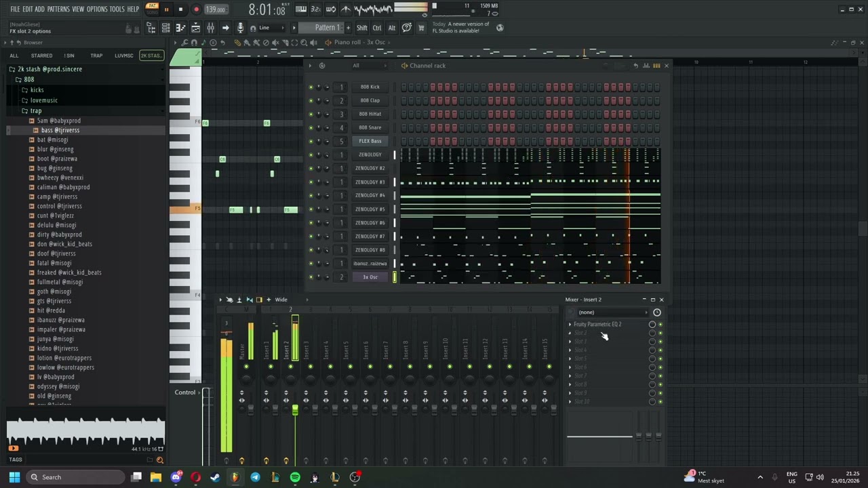Open the Mixer toolbar icon
The height and width of the screenshot is (488, 868).
click(210, 28)
